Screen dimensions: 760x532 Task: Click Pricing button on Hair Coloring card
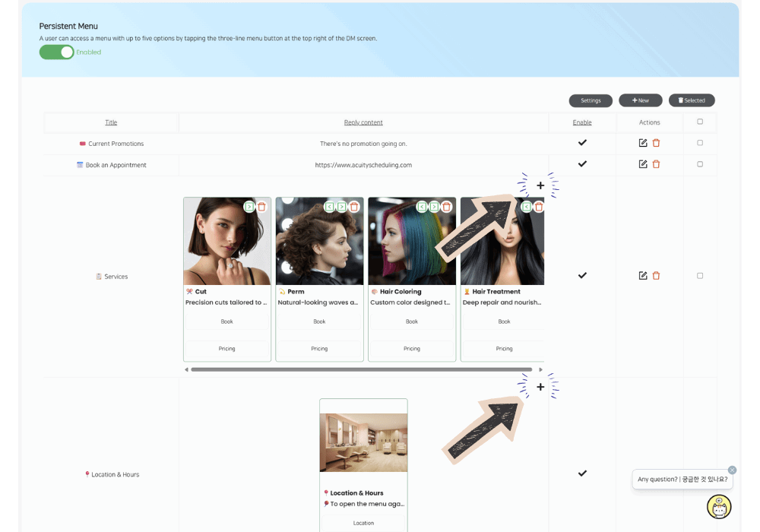point(412,349)
